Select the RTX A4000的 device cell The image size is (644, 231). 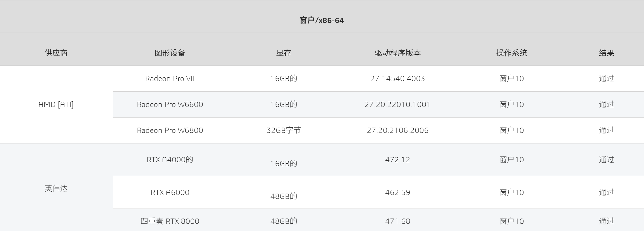[x=170, y=160]
